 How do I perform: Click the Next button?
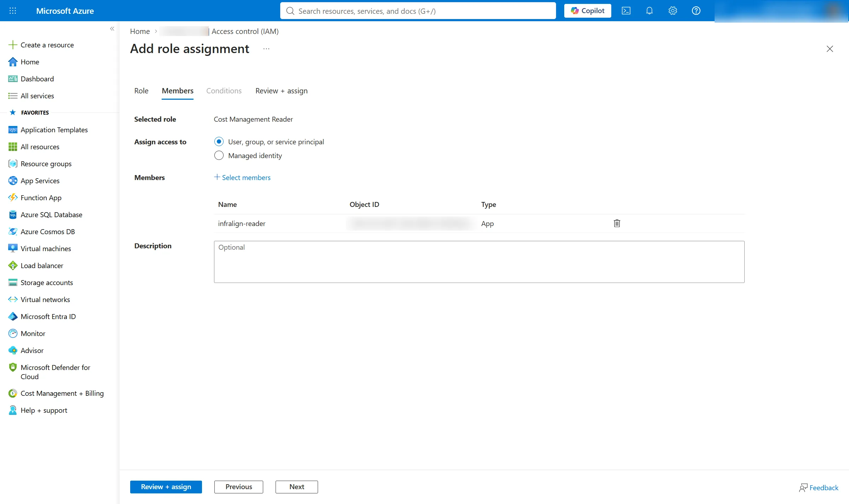pos(297,487)
